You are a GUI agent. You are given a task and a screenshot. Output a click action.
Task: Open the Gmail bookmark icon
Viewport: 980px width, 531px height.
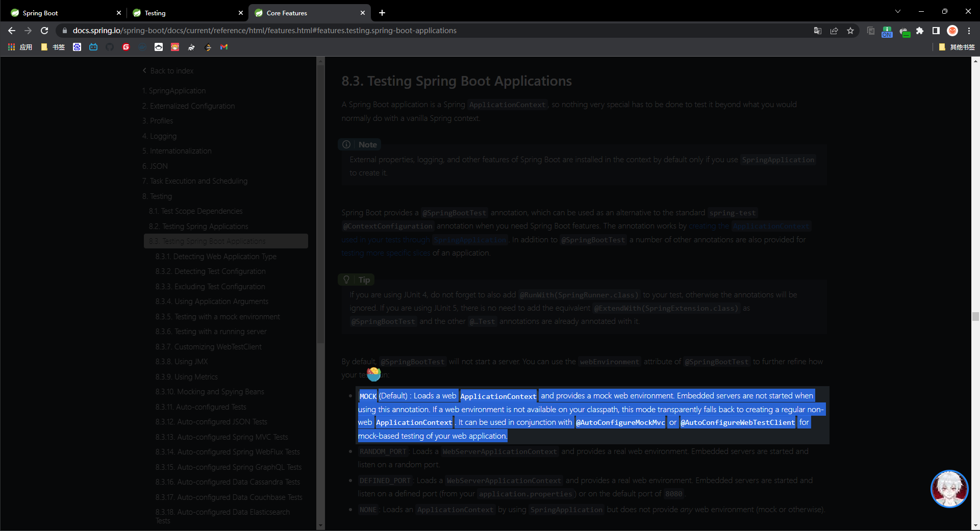[x=224, y=47]
